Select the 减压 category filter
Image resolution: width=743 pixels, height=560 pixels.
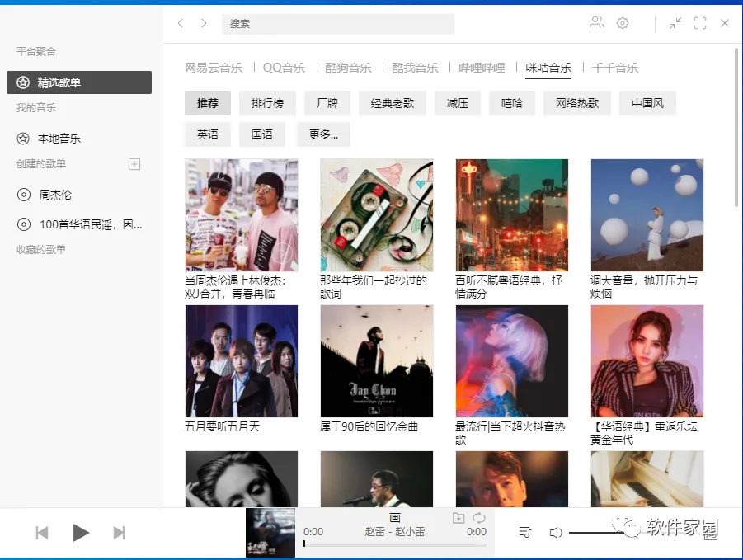point(458,103)
